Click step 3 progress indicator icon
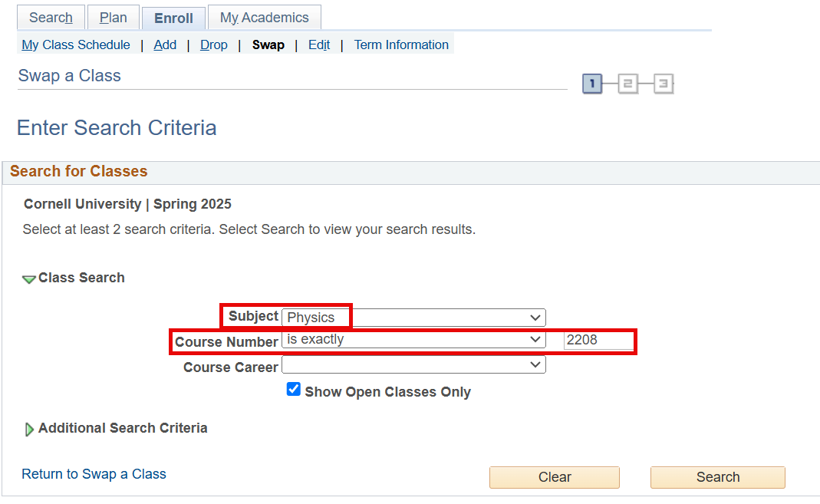The image size is (820, 504). (664, 84)
